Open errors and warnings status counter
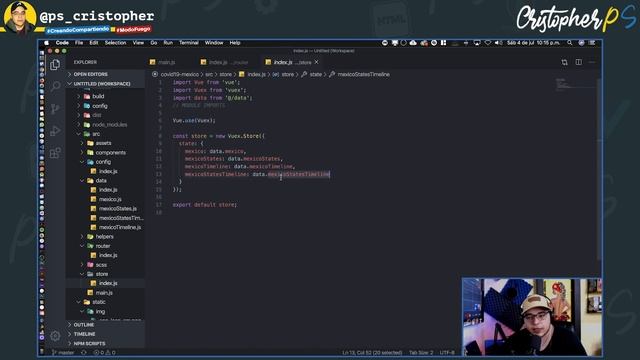Viewport: 640px width, 360px height. pos(104,353)
